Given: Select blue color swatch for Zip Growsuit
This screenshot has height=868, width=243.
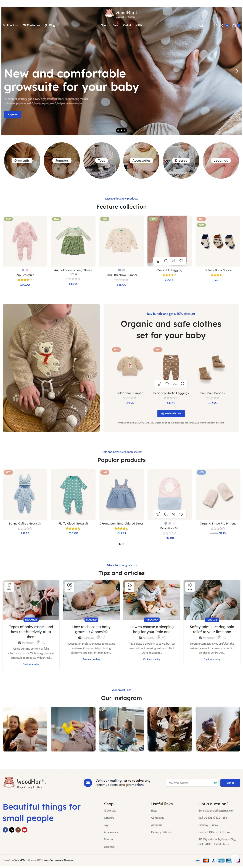Looking at the screenshot, I should [23, 270].
